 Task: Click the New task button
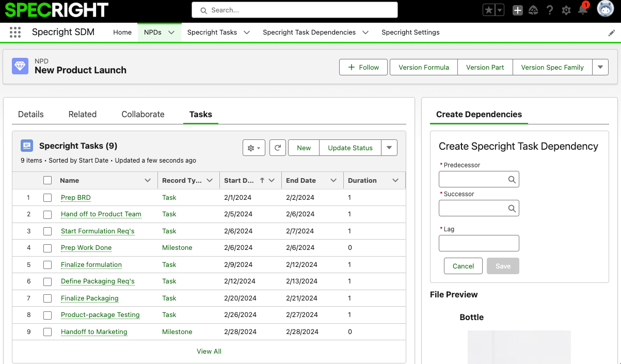coord(304,148)
